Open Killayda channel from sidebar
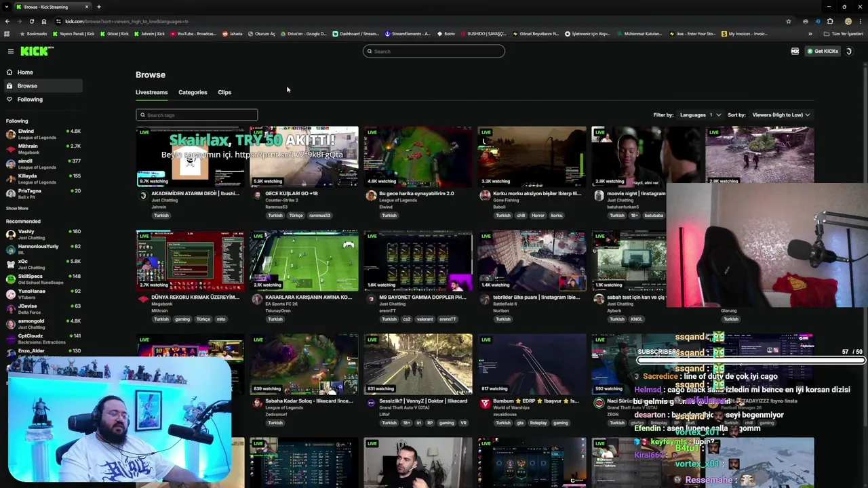 [x=42, y=179]
